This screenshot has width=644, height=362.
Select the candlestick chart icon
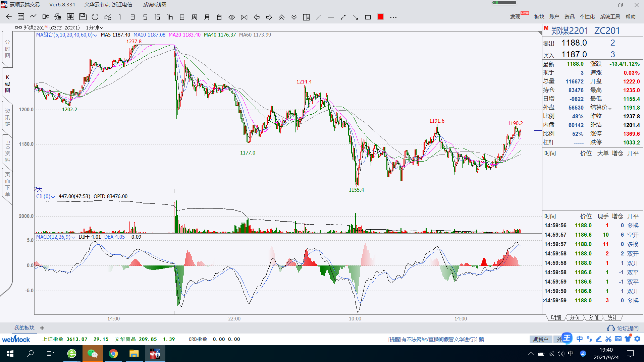click(x=46, y=17)
